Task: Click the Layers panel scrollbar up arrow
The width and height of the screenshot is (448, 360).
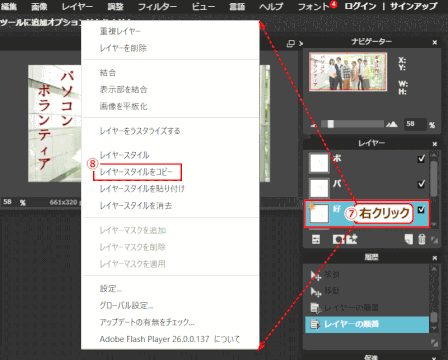Action: coord(434,155)
